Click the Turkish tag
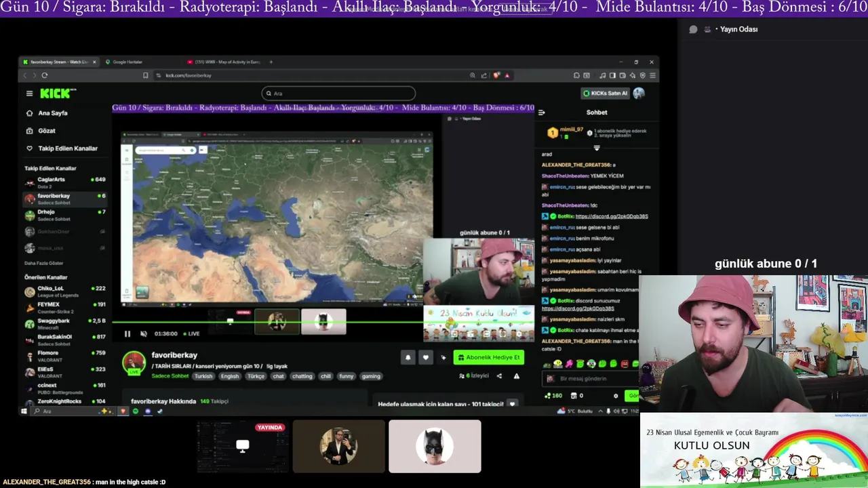 point(203,376)
